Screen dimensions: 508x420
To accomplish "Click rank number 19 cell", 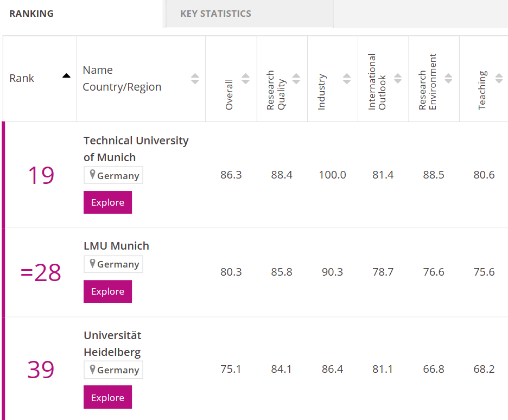I will pos(41,175).
